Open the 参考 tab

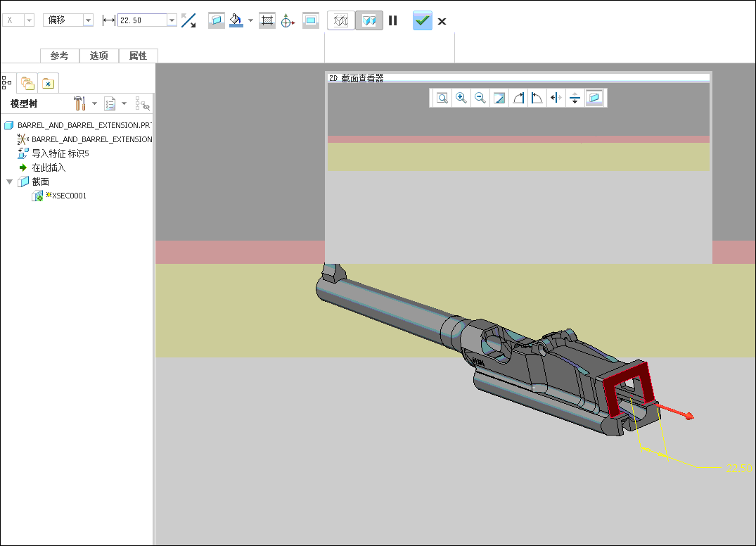(59, 56)
